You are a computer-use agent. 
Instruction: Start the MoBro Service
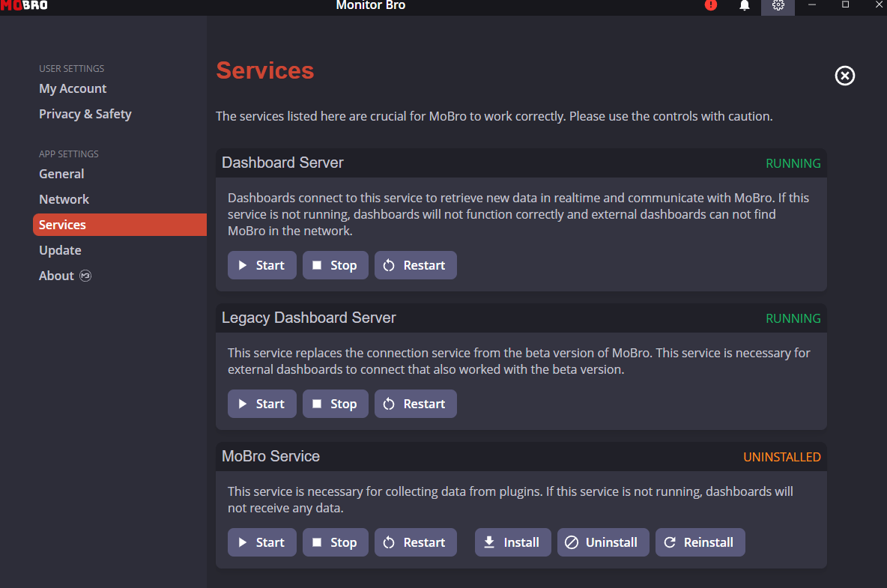tap(262, 542)
